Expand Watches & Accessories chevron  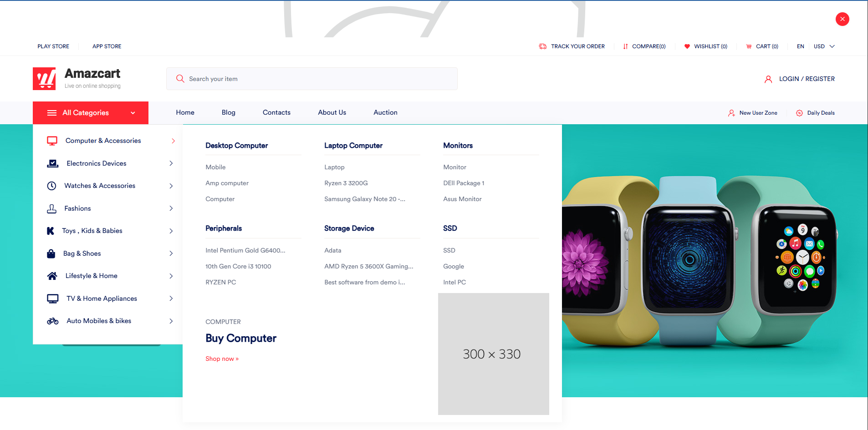[171, 186]
